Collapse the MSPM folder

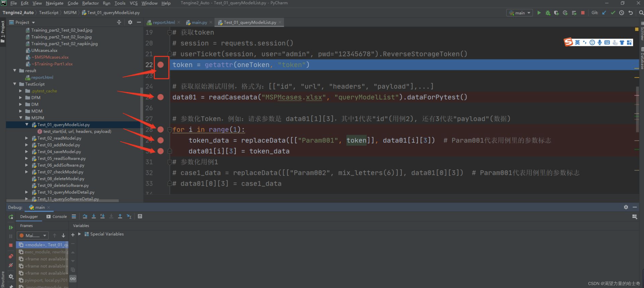tap(21, 118)
